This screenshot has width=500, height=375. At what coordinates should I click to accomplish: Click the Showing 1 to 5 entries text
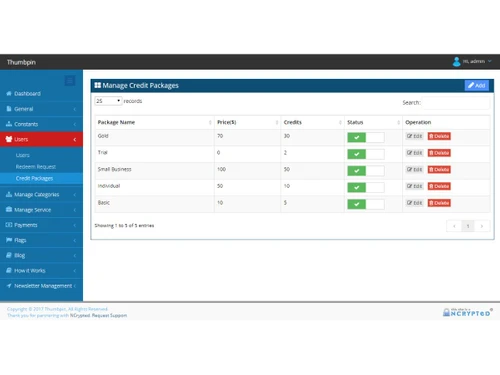124,226
